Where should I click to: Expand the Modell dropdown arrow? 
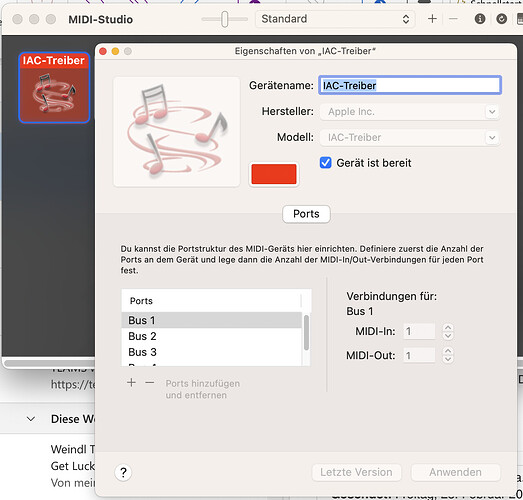492,137
